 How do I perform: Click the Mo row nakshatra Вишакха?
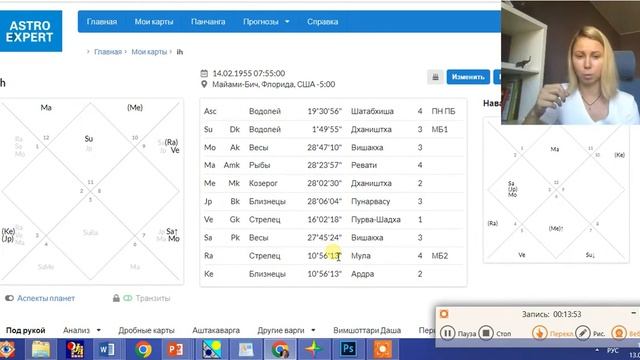point(367,147)
